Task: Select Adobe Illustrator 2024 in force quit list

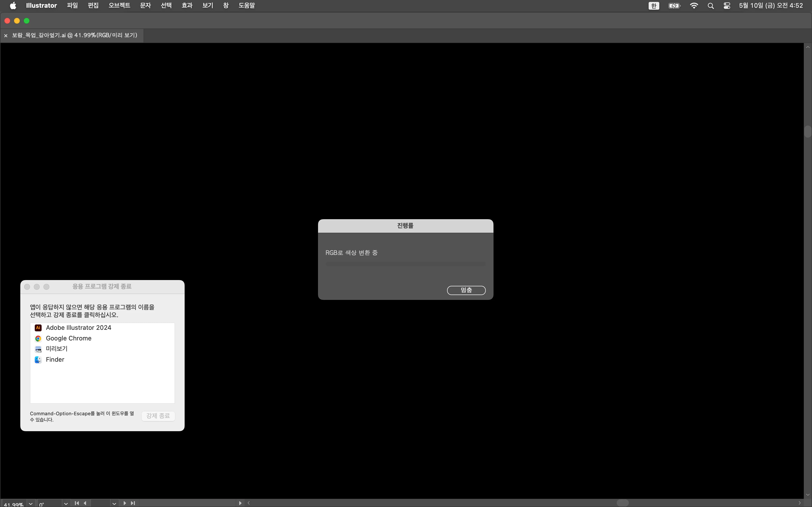Action: point(78,328)
